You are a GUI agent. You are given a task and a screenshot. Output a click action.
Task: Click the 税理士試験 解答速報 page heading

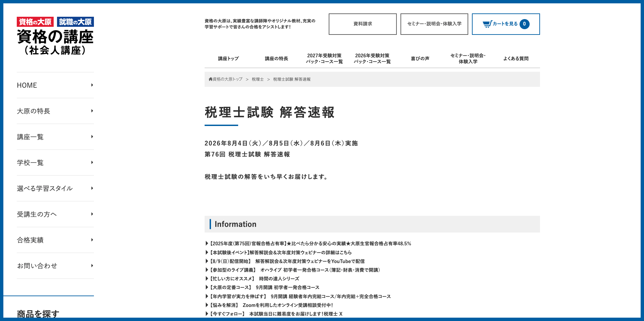click(270, 112)
